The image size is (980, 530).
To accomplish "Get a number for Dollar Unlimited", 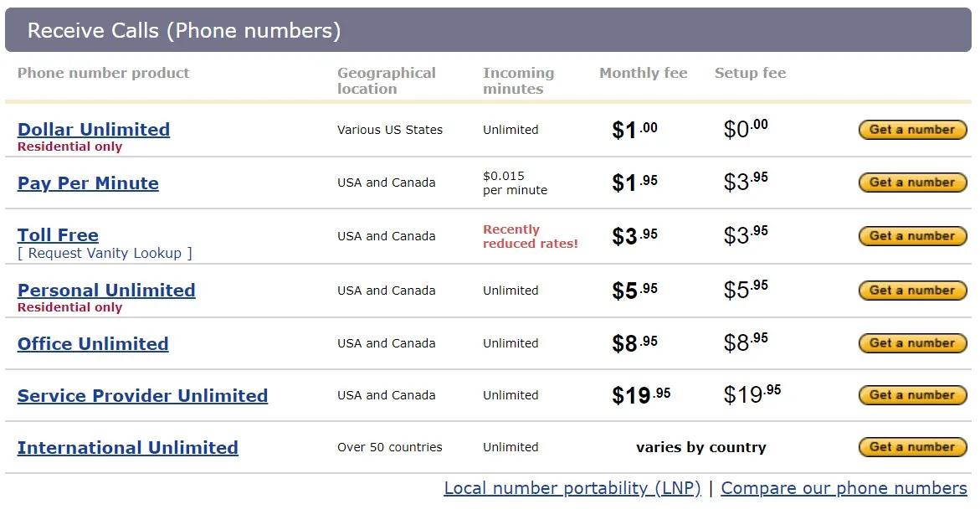I will click(912, 130).
